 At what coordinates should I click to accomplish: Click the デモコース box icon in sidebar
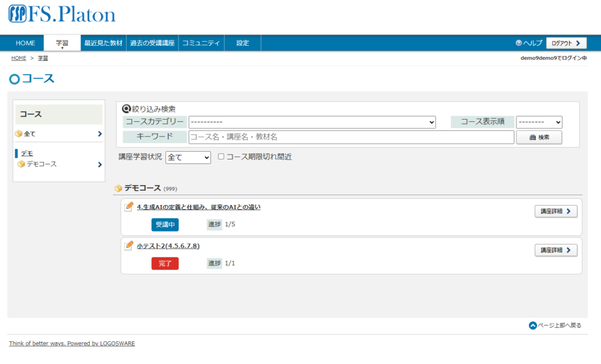21,164
